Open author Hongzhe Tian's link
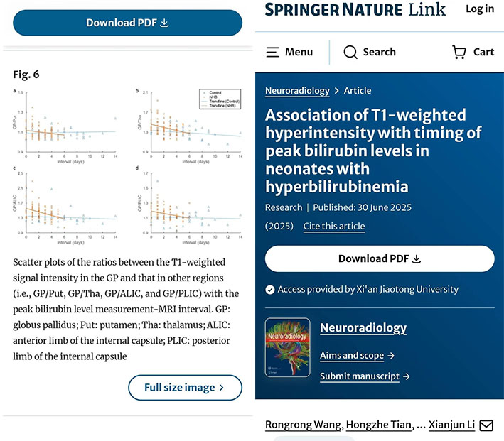Viewport: 504px width, 441px height. pos(380,425)
